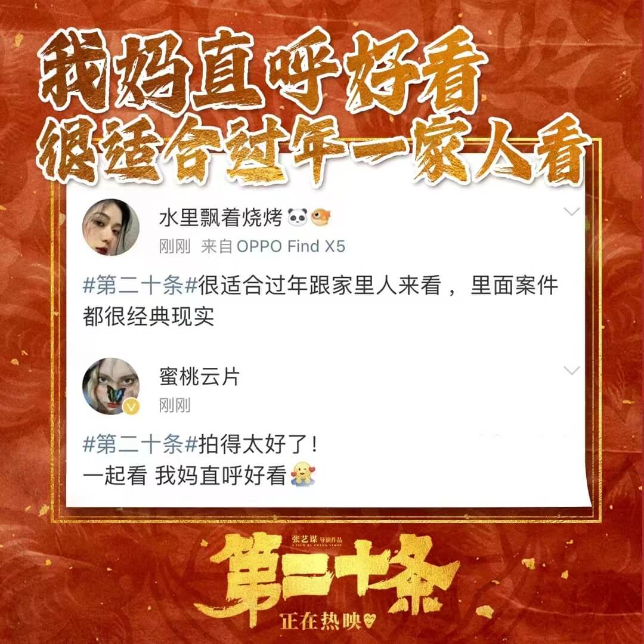Open the username 蜜桃云片
Viewport: 644px width, 644px height.
point(199,377)
